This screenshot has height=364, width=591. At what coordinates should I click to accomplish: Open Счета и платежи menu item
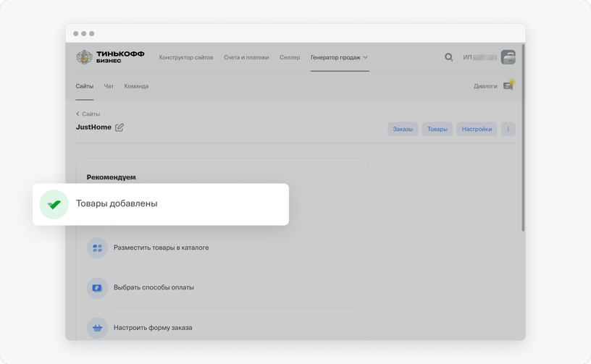246,57
